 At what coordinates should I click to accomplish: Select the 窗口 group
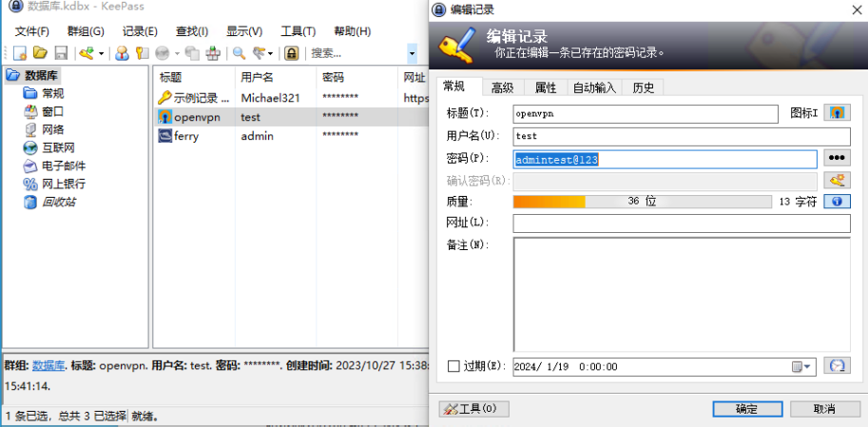coord(52,112)
